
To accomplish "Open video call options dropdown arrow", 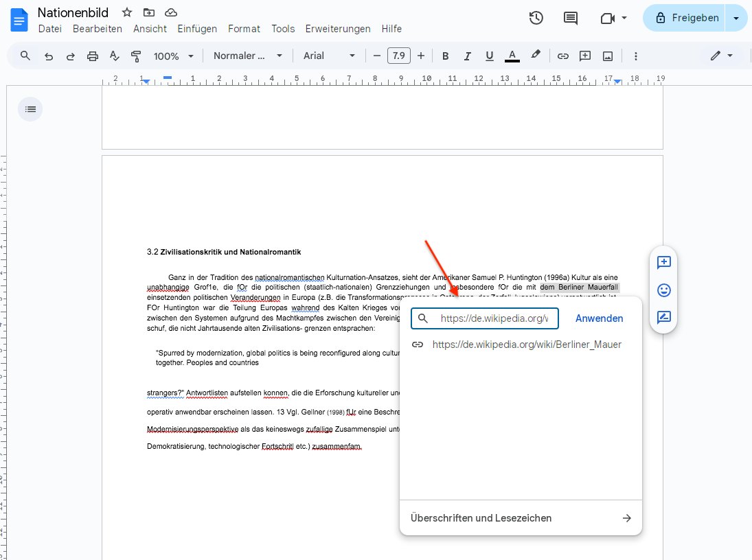I will pyautogui.click(x=624, y=19).
